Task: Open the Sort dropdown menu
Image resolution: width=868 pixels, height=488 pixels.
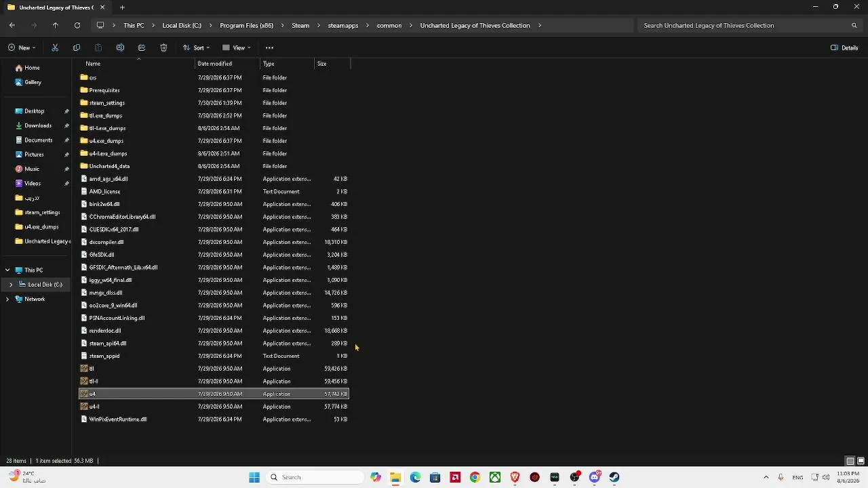Action: click(196, 47)
